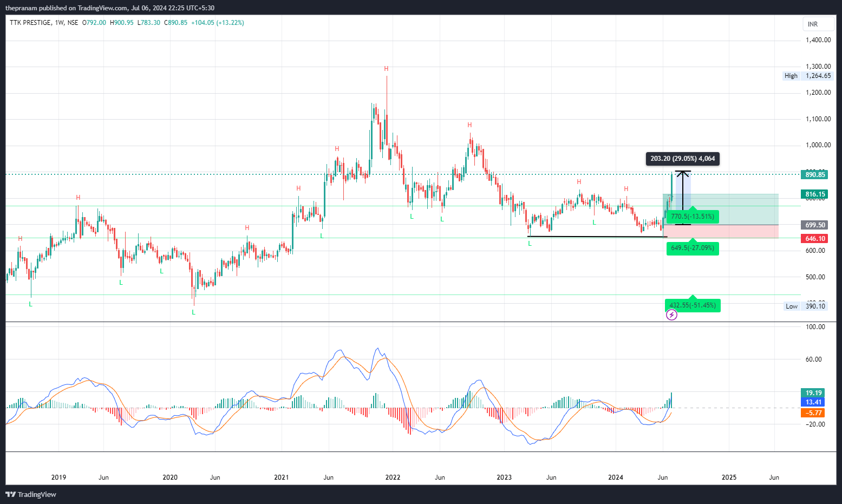Click the 2019 time axis label
The height and width of the screenshot is (504, 842).
tap(58, 477)
